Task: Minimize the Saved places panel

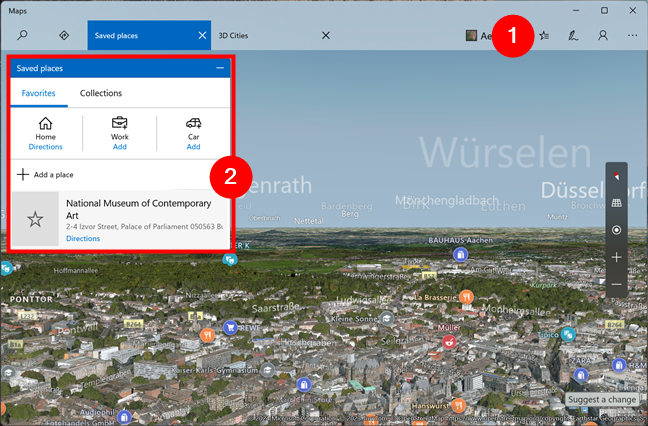Action: pyautogui.click(x=220, y=68)
